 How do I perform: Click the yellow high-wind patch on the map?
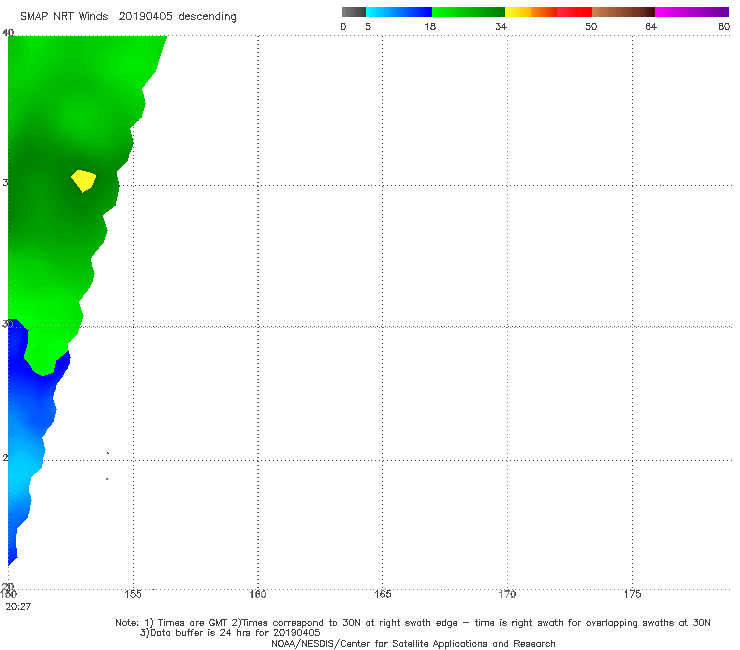click(84, 180)
